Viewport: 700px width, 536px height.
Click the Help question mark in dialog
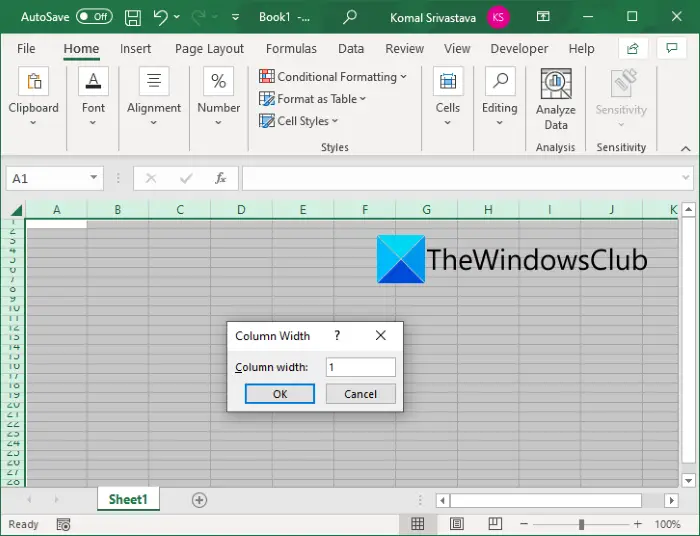pyautogui.click(x=338, y=335)
